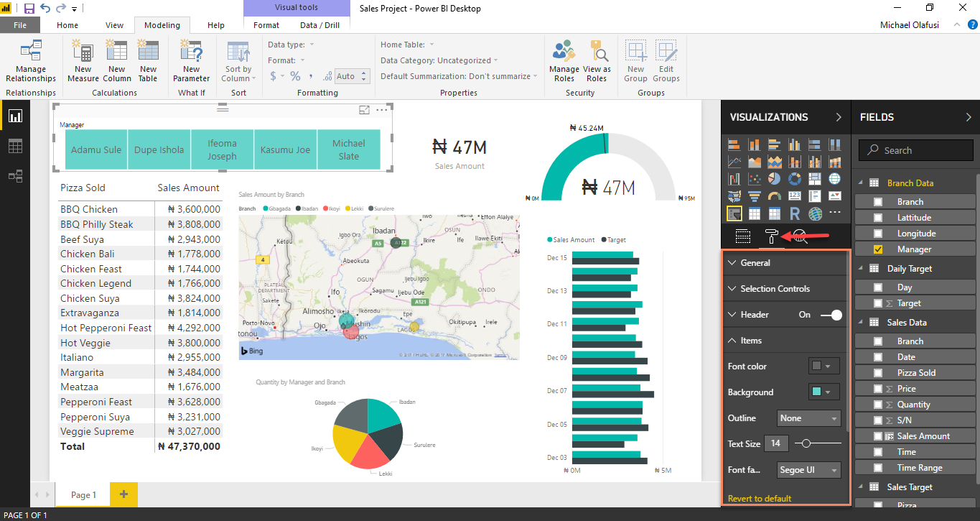980x521 pixels.
Task: Select the ArcGIS Maps visual icon
Action: 816,214
